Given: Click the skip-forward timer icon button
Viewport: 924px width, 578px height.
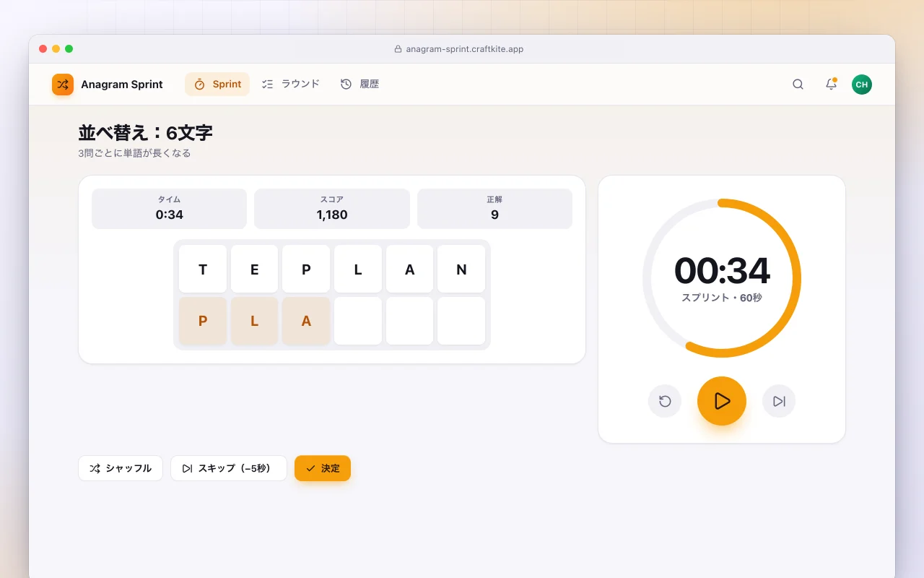Looking at the screenshot, I should pos(779,401).
